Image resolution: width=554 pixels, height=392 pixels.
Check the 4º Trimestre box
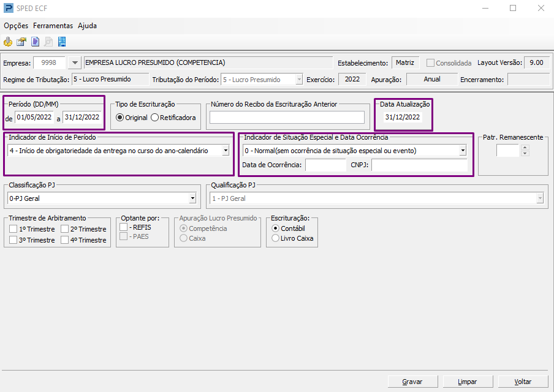pos(64,239)
